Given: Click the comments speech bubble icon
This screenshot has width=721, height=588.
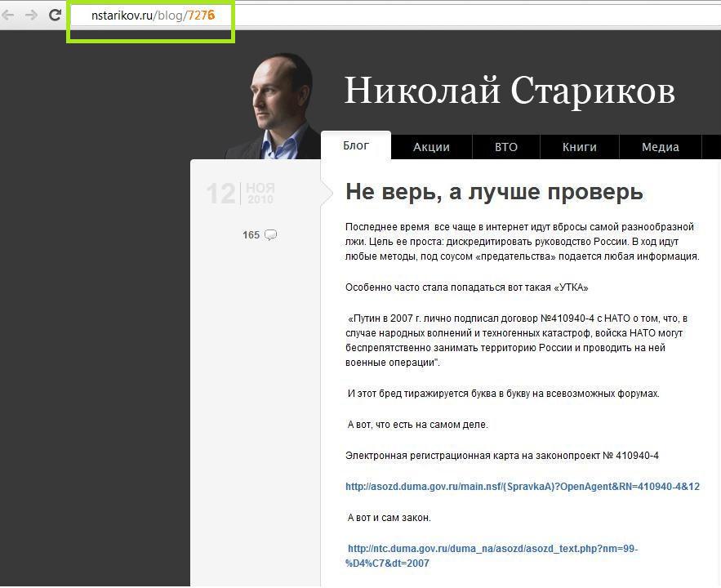Looking at the screenshot, I should click(x=271, y=235).
